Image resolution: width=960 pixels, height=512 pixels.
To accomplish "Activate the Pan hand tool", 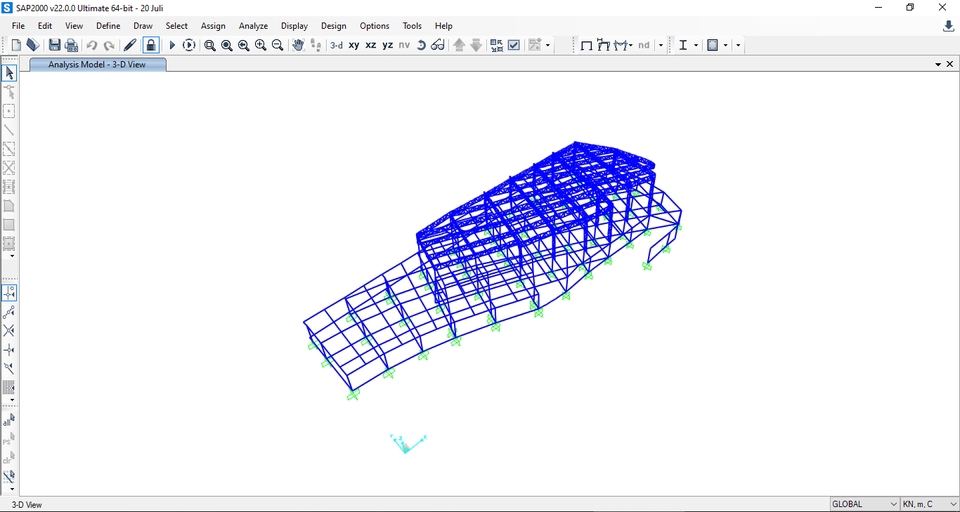I will (x=298, y=45).
